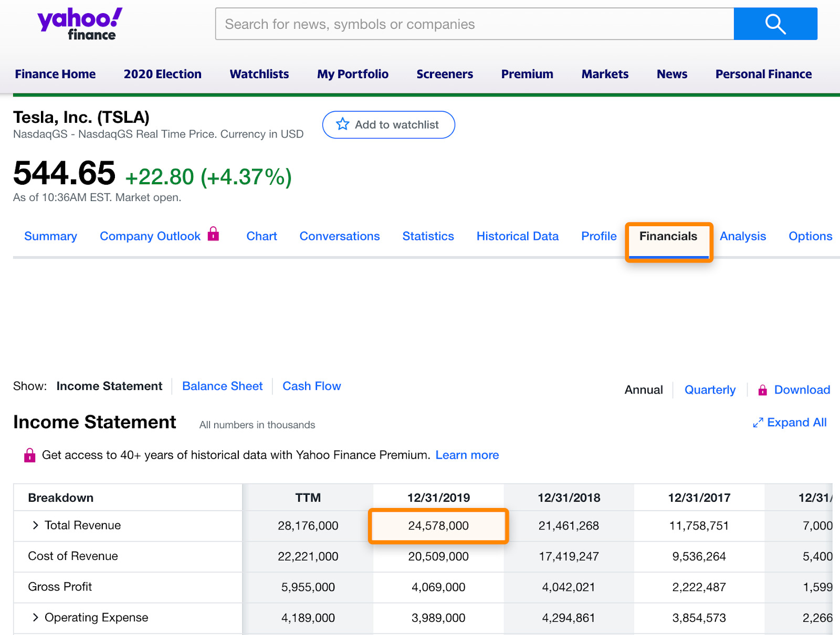Click the Yahoo Finance logo

80,24
